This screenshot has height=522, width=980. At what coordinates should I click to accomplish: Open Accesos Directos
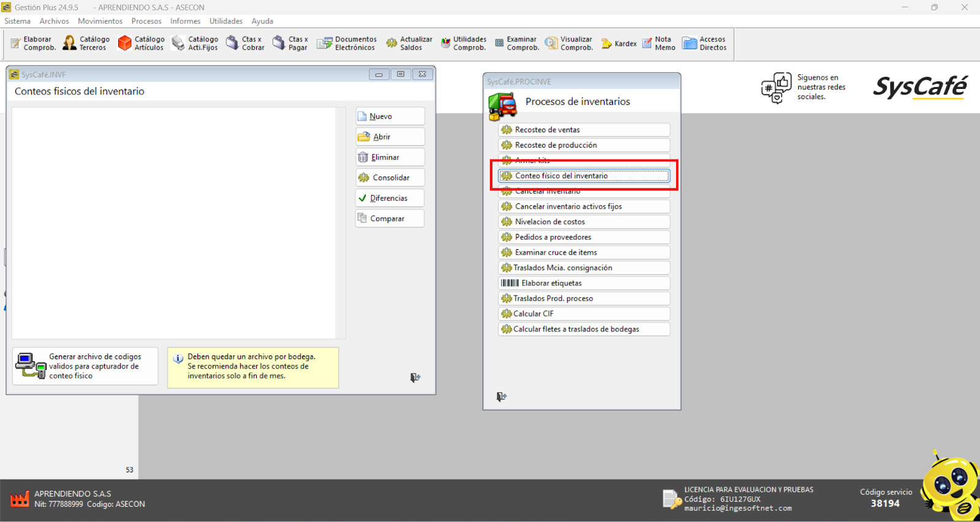point(704,43)
